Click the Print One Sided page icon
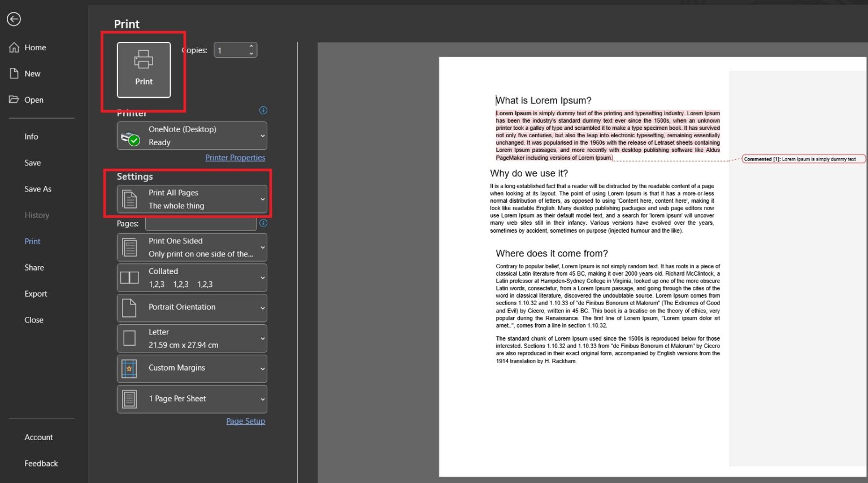 (x=131, y=247)
